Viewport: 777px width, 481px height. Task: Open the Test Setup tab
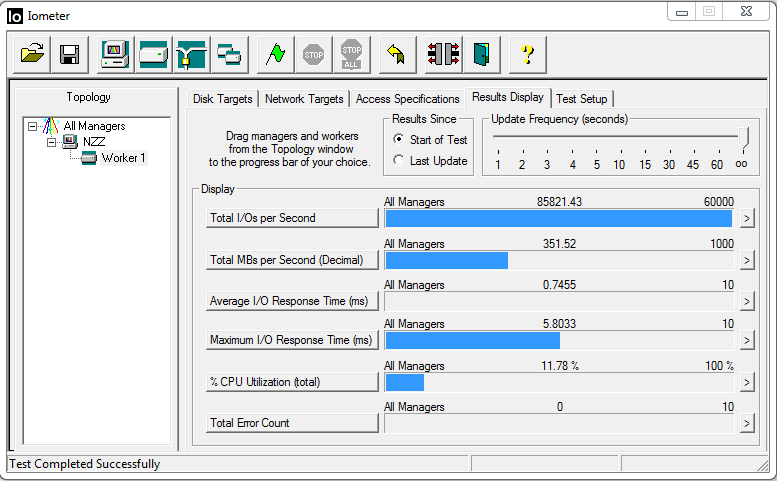click(x=582, y=99)
